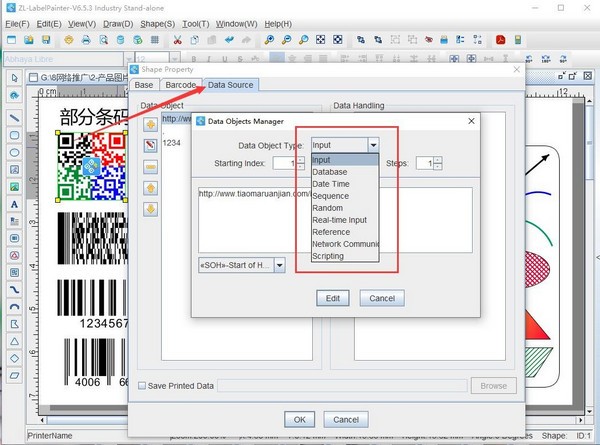600x445 pixels.
Task: Expand the SOH-Start of Header dropdown
Action: pos(278,265)
